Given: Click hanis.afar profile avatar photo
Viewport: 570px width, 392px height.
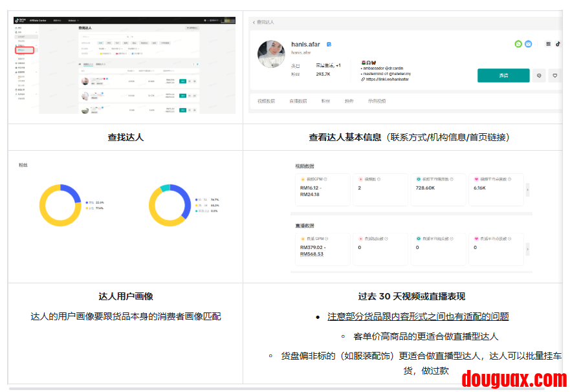Looking at the screenshot, I should click(x=271, y=54).
